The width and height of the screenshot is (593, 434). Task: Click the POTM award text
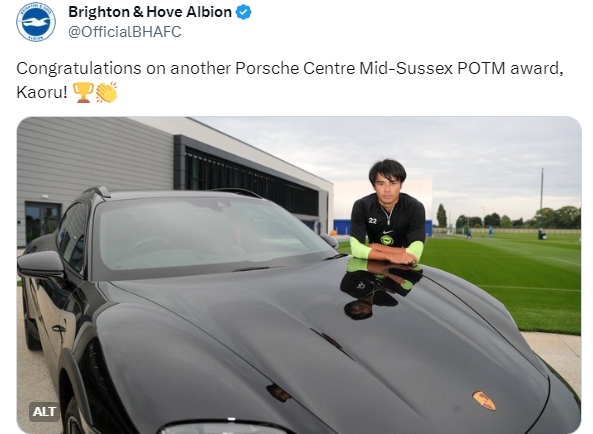point(510,68)
